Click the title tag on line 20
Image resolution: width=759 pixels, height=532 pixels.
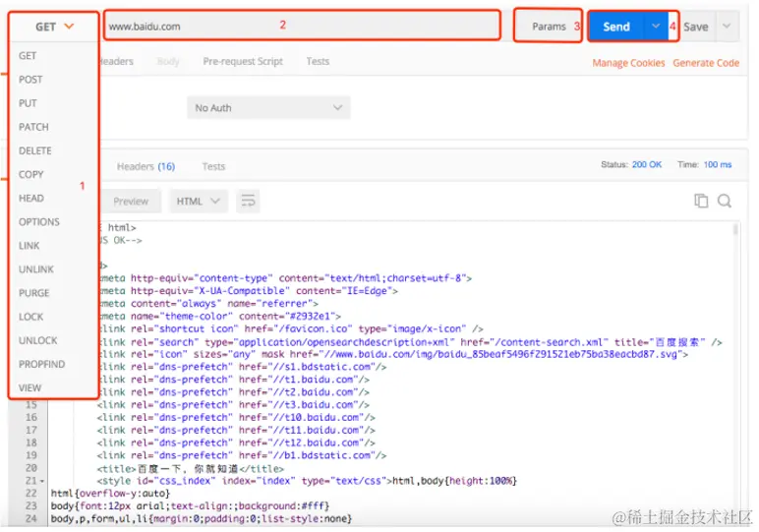190,469
